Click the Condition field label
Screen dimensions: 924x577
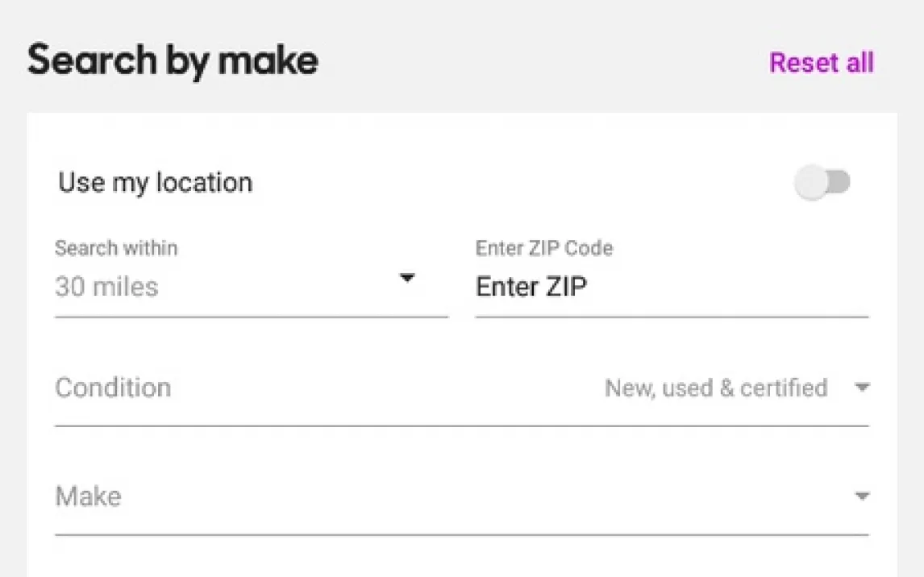[x=113, y=388]
